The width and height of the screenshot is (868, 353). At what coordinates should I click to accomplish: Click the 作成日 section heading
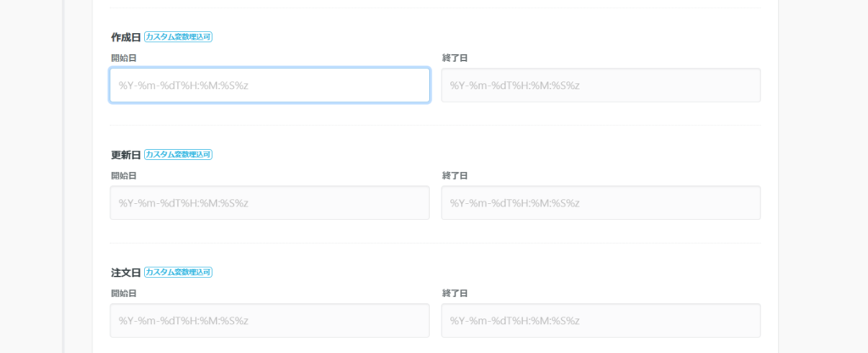coord(125,37)
